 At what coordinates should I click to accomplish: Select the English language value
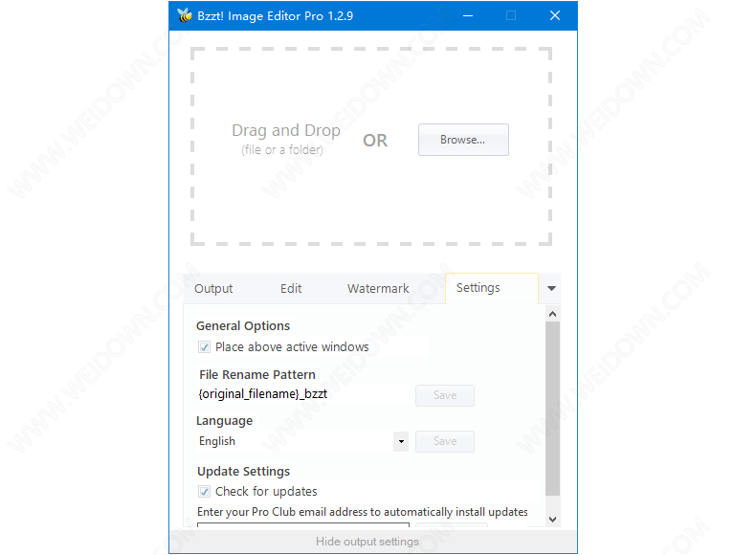pos(217,441)
